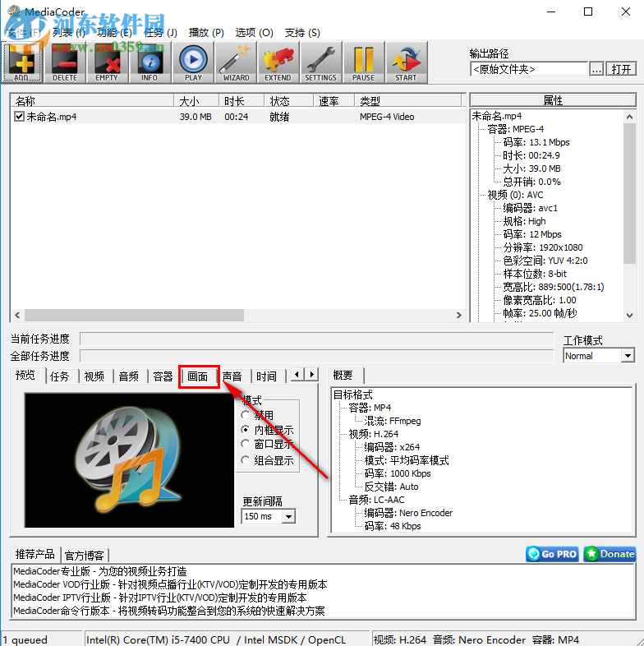
Task: Click the tab strip left scroll arrow
Action: [297, 375]
